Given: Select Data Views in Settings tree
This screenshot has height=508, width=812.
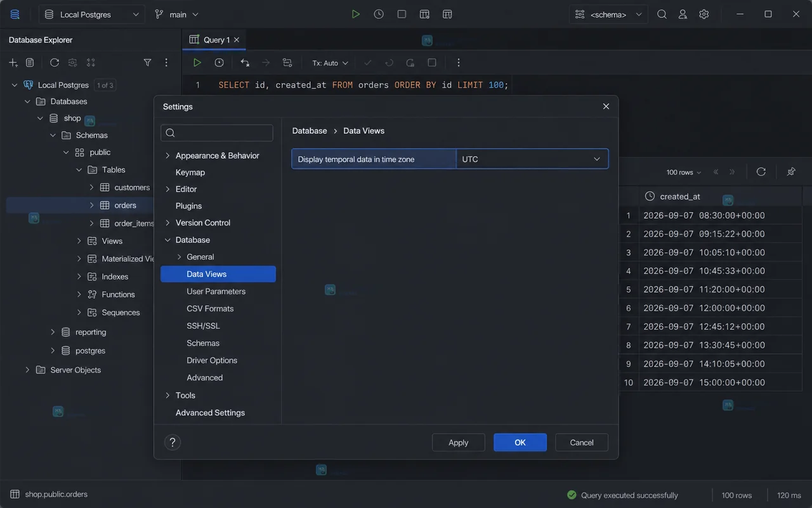Looking at the screenshot, I should [218, 274].
